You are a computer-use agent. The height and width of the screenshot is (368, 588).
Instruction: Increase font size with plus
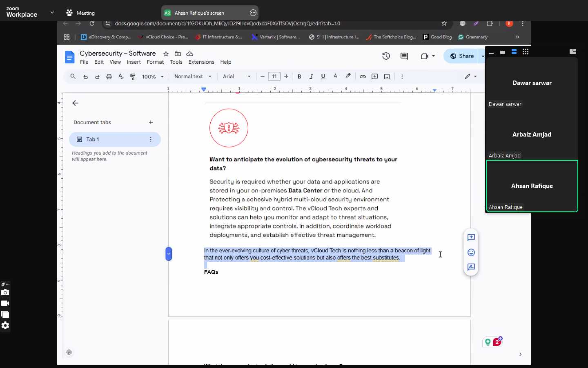point(286,76)
